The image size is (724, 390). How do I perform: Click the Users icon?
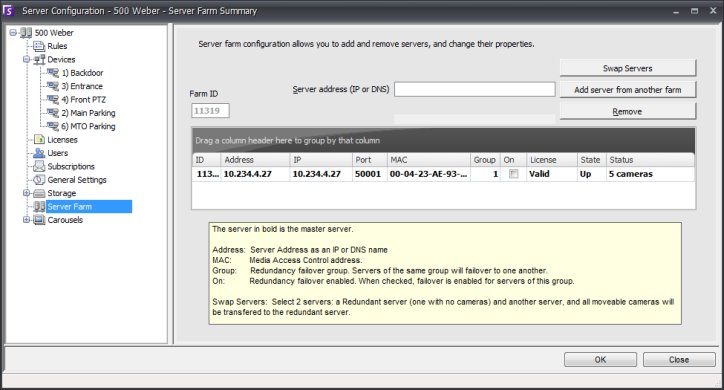point(39,153)
